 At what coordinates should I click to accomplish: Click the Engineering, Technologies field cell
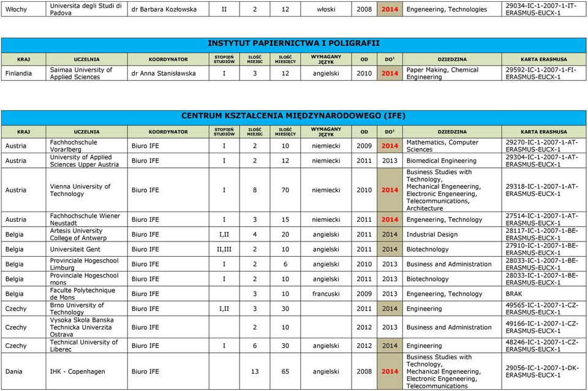[x=452, y=9]
